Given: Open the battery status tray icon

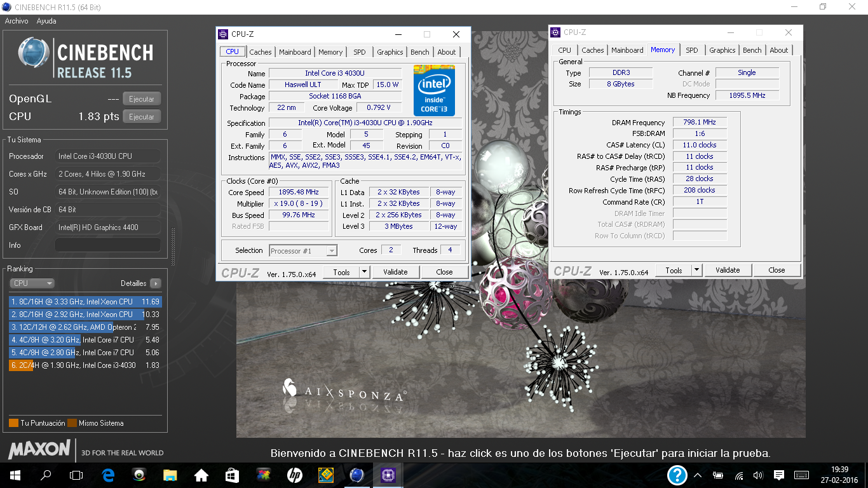Looking at the screenshot, I should 718,475.
